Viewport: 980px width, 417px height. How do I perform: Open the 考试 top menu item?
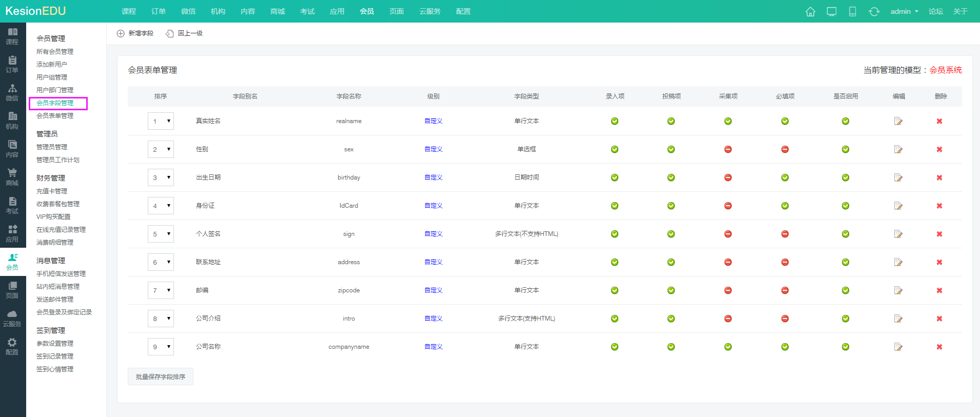307,11
